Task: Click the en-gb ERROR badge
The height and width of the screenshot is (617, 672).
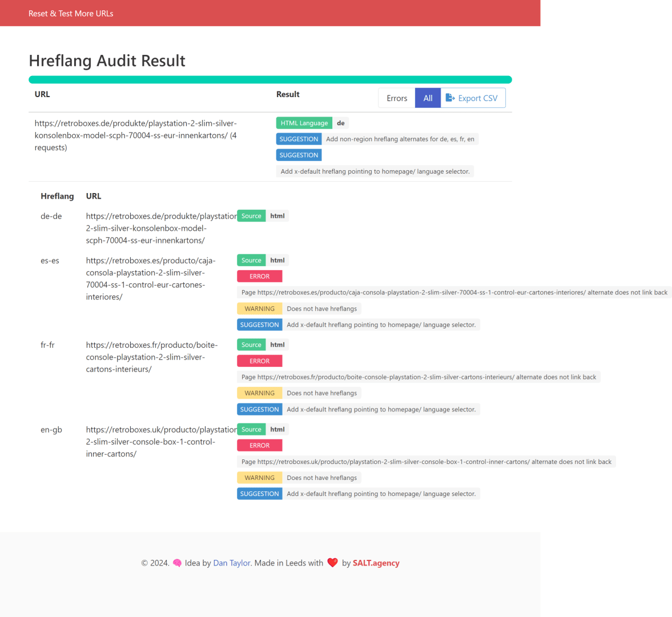Action: 259,446
